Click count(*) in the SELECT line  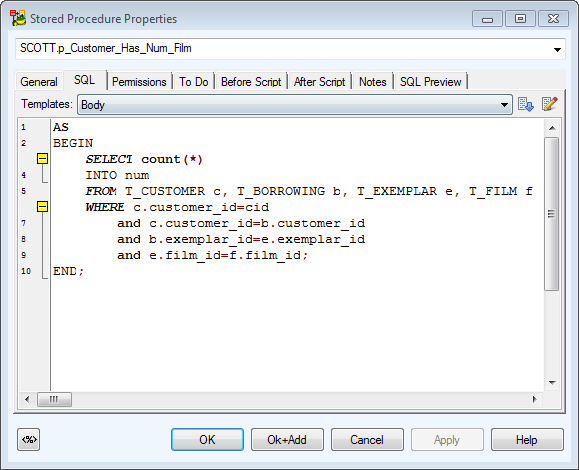coord(172,159)
